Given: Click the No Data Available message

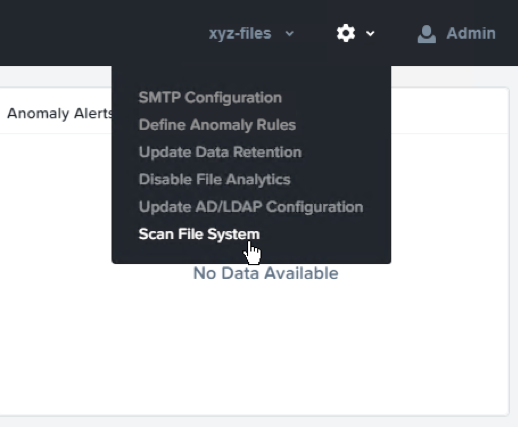Looking at the screenshot, I should tap(266, 273).
